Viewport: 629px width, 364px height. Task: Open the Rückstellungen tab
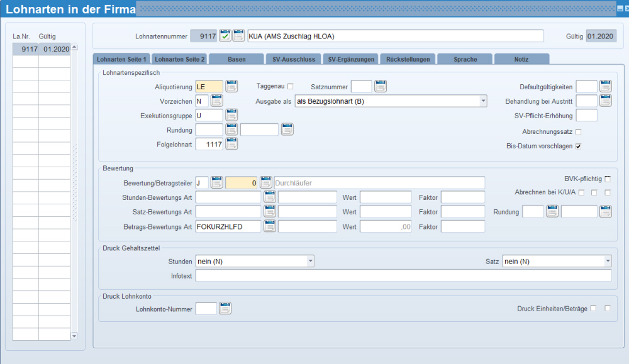click(x=408, y=59)
